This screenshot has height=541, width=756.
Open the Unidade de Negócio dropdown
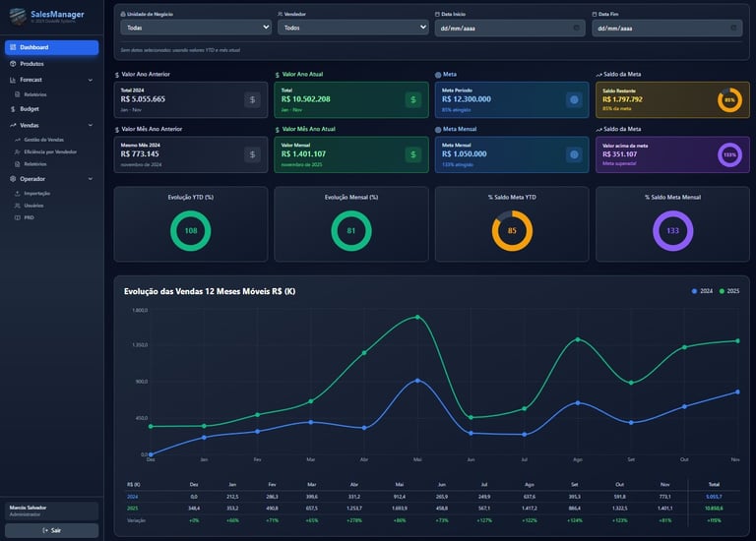[196, 28]
